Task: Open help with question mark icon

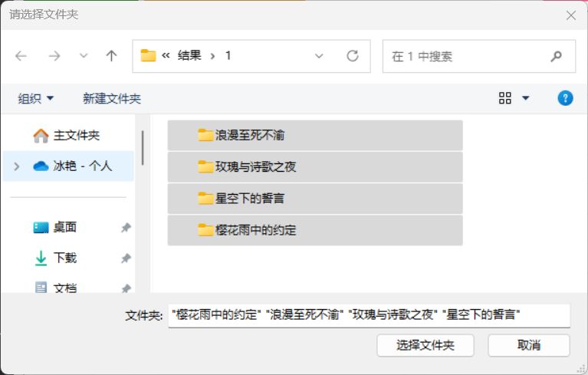Action: click(565, 98)
